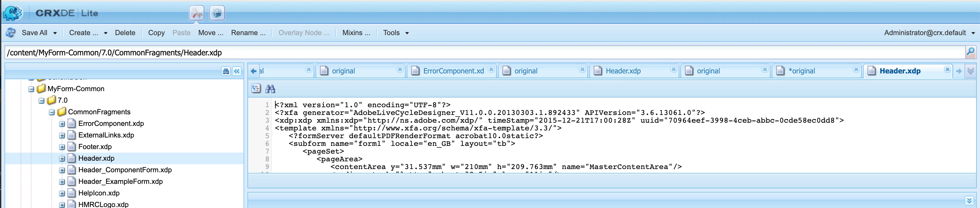The height and width of the screenshot is (208, 980).
Task: Open the package manager icon
Action: (x=217, y=13)
